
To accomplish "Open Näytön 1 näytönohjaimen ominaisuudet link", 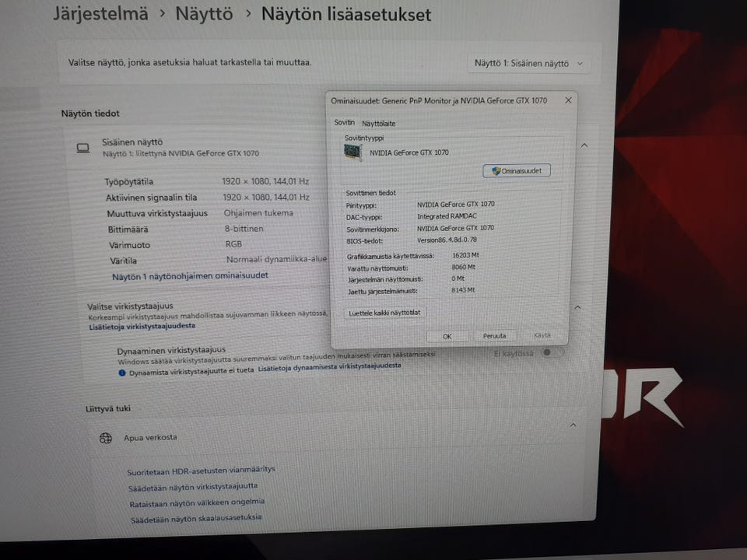I will click(x=190, y=275).
